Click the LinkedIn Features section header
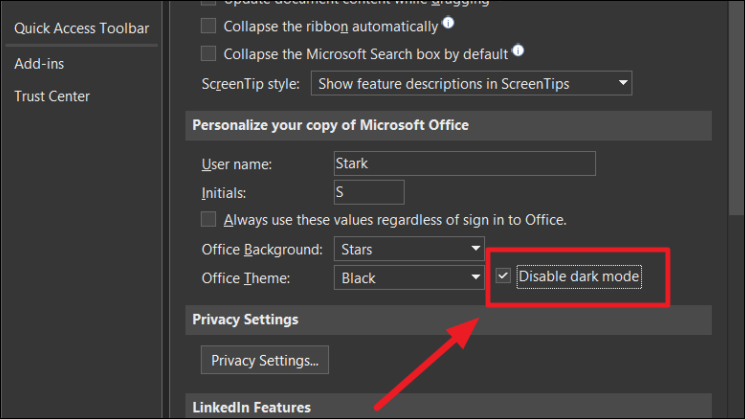This screenshot has width=745, height=419. (449, 406)
